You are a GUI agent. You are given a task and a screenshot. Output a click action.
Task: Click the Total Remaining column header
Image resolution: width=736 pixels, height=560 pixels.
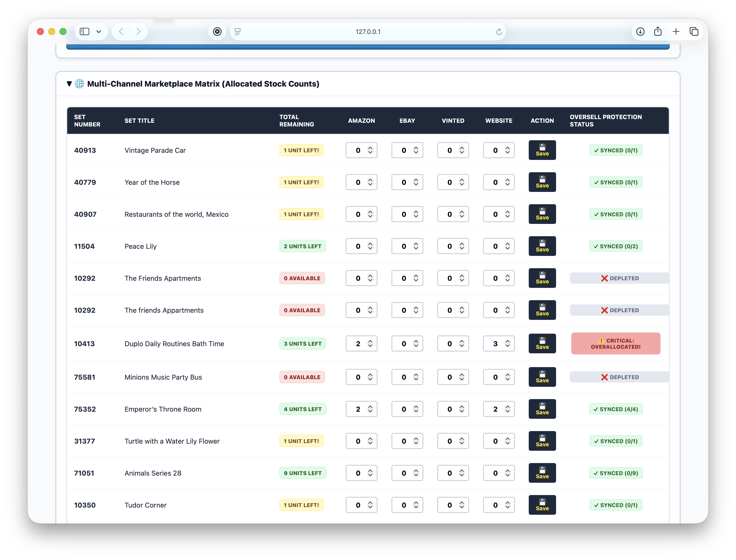point(296,121)
